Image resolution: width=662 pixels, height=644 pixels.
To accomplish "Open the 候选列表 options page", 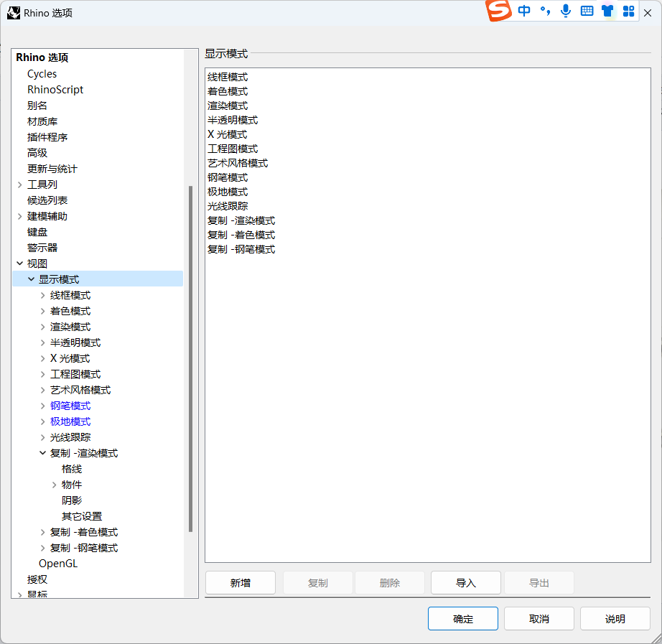I will [x=47, y=200].
